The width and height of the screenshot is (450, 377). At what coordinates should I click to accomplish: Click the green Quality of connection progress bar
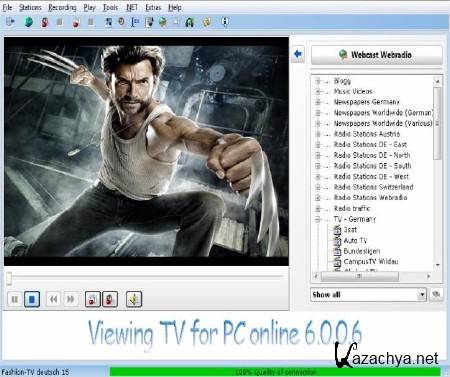[275, 372]
